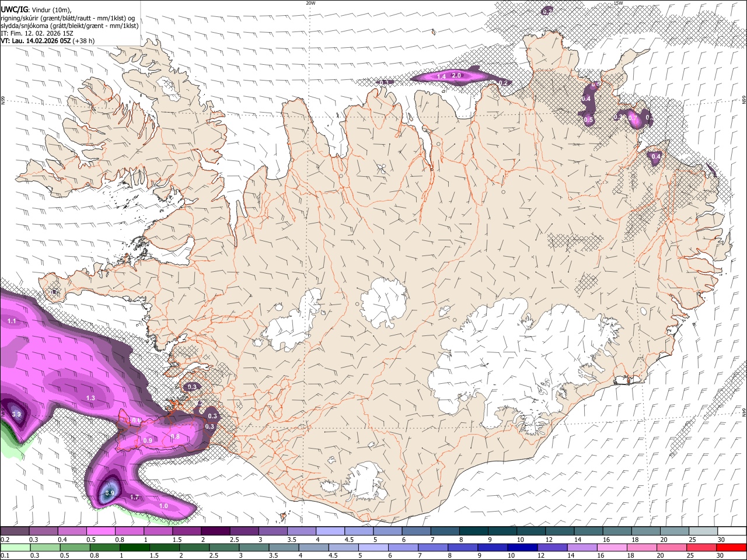This screenshot has height=560, width=747.
Task: Click the deep blue swatch above lower-scale 10
Action: pos(521,547)
